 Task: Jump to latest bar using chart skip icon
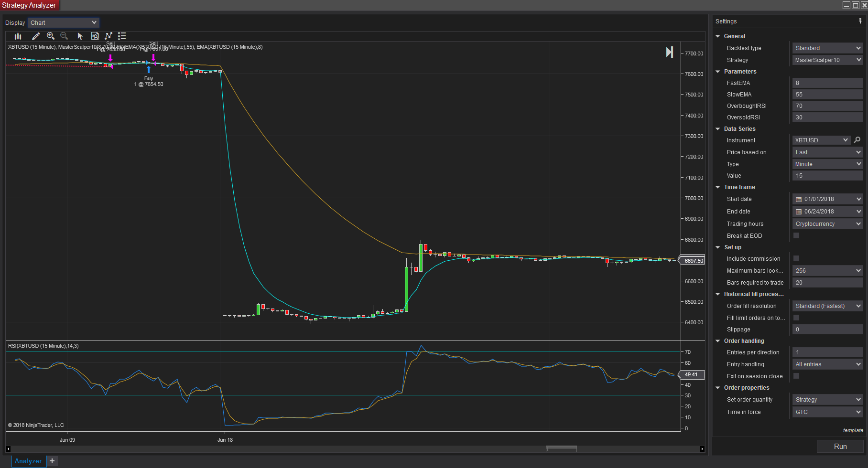coord(670,52)
